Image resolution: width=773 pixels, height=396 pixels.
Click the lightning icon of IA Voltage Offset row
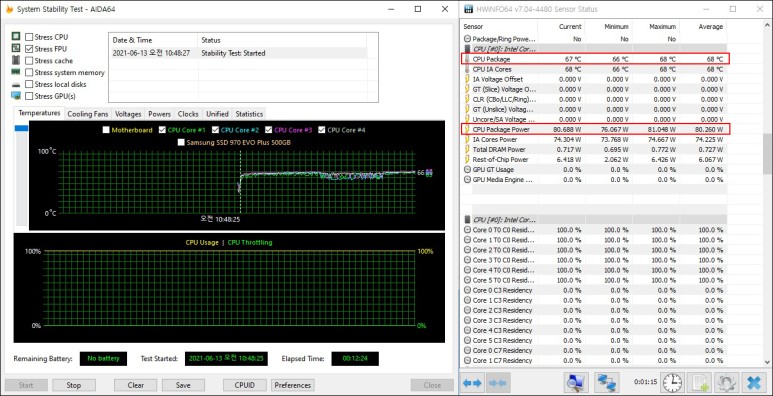(x=467, y=79)
